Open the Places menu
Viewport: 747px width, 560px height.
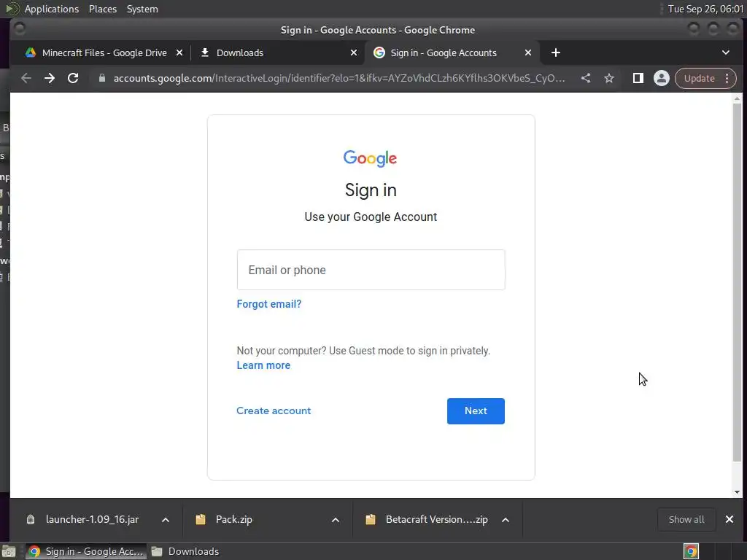[103, 9]
